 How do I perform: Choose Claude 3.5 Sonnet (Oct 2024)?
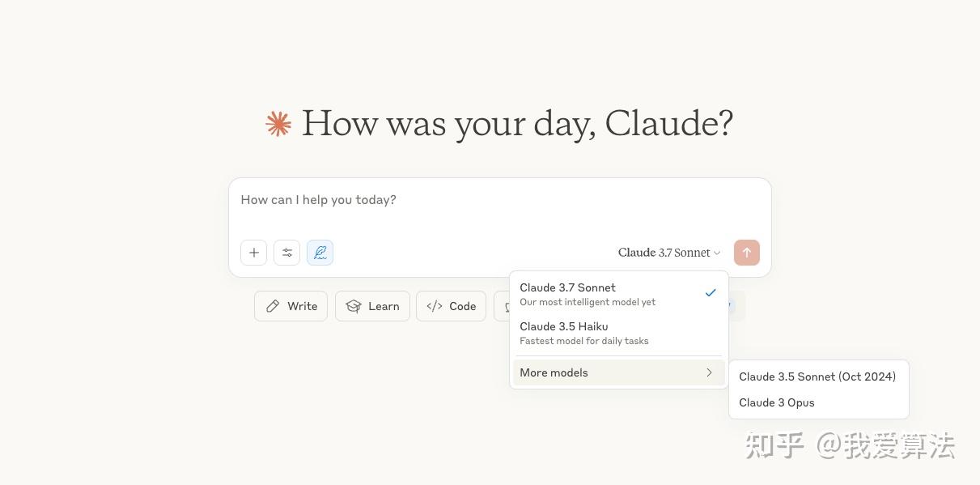coord(818,377)
